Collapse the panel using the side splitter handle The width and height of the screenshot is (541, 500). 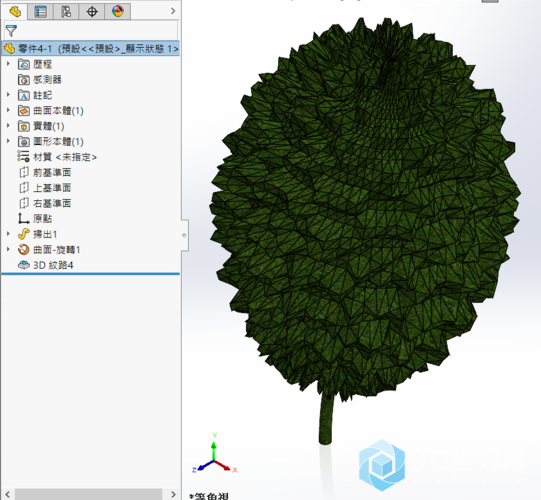point(184,235)
